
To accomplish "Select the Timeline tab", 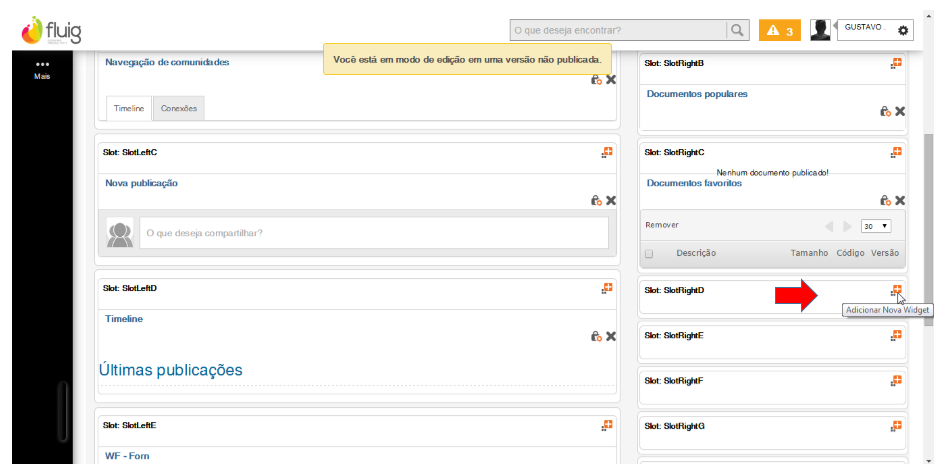I will click(128, 108).
